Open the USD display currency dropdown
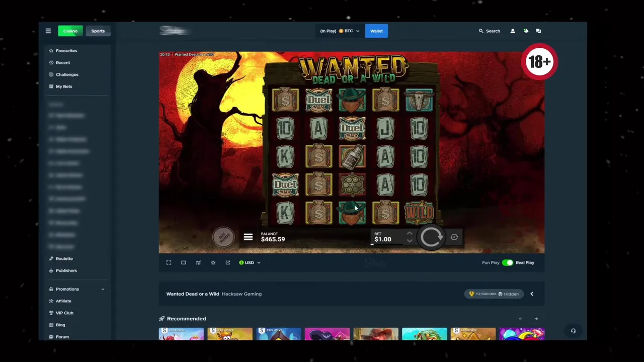This screenshot has height=362, width=644. 250,262
